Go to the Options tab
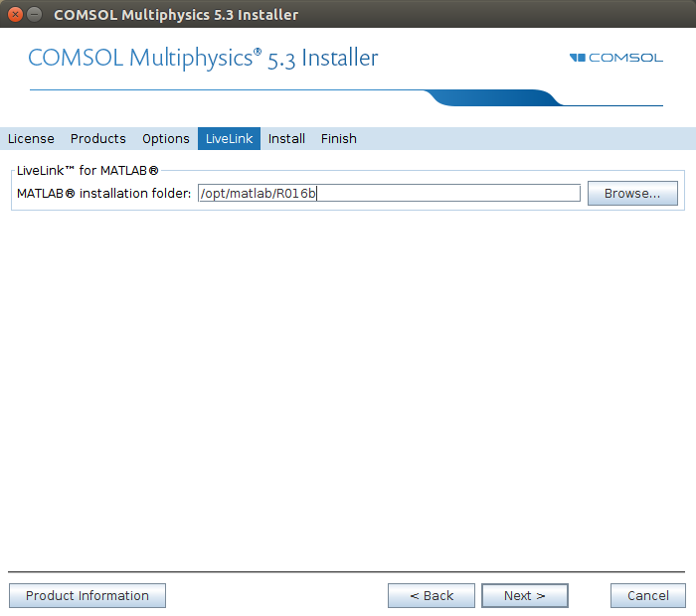The image size is (696, 616). 165,139
